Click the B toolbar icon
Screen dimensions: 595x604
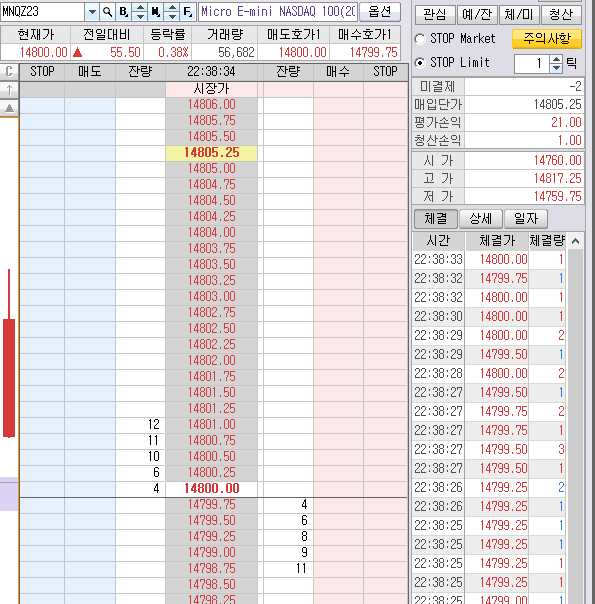tap(124, 12)
